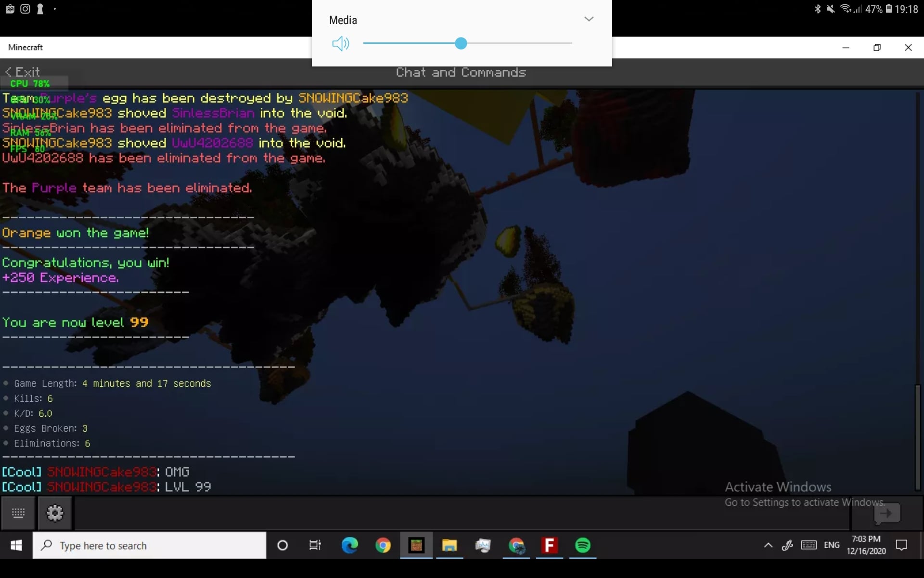Open clock showing 7:03 PM
Image resolution: width=924 pixels, height=578 pixels.
(x=866, y=545)
